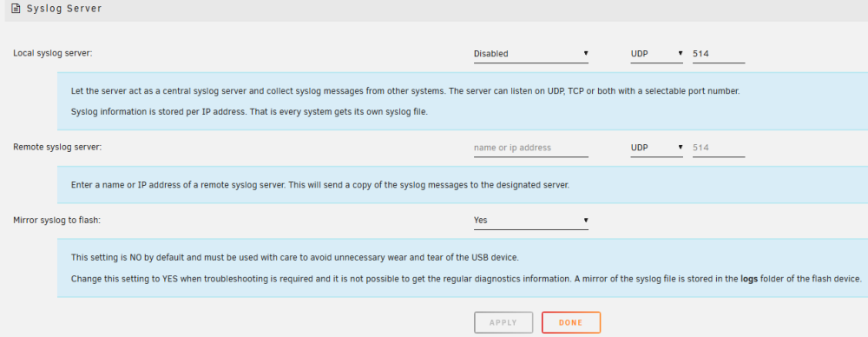Click the Remote syslog server name or ip address field
Screen dimensions: 868x337
coord(531,148)
